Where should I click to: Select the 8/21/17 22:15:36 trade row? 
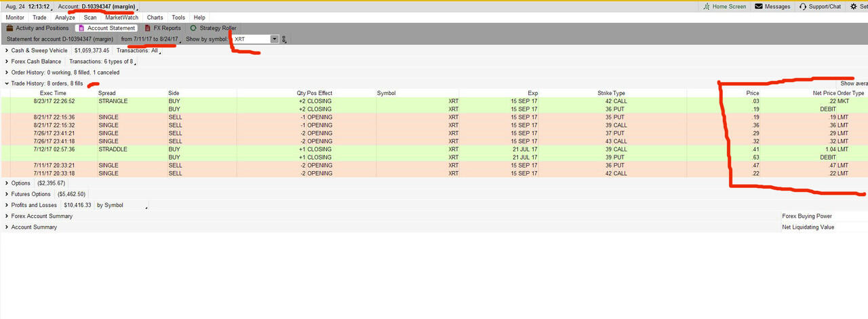pos(434,117)
